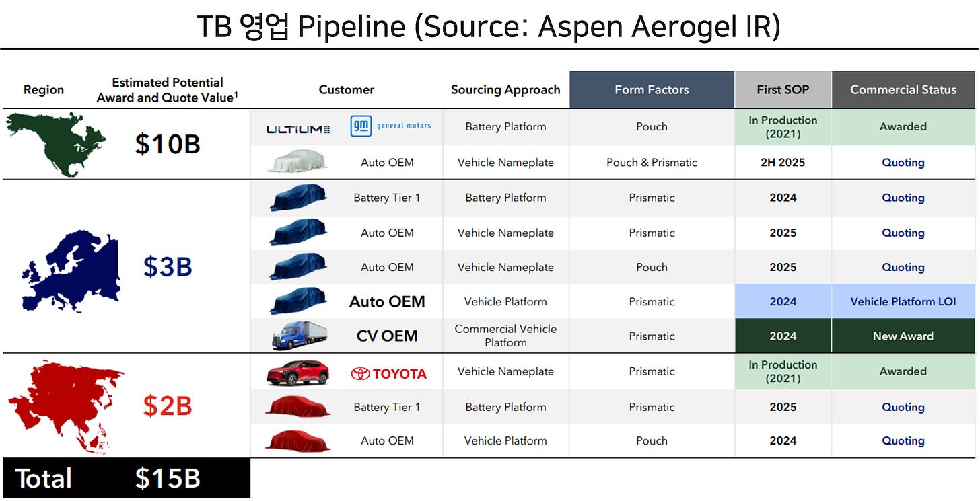Click the blue covered car in Europe's Pouch row
980x501 pixels.
tap(298, 267)
